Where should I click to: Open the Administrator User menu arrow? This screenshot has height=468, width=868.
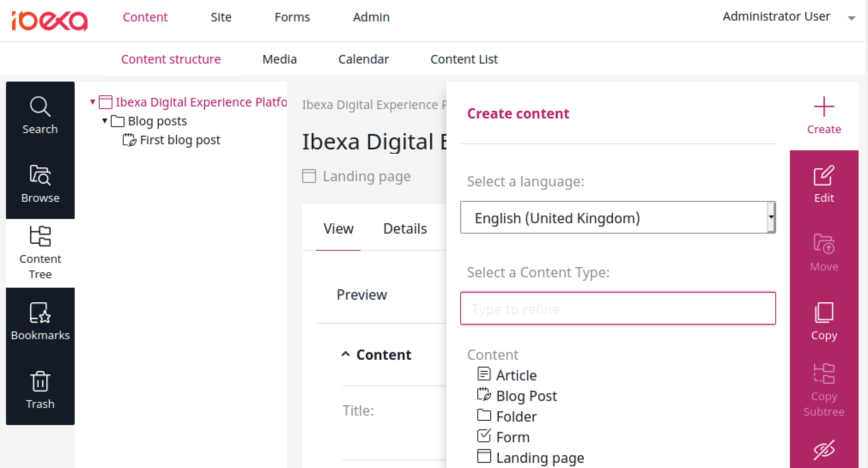pos(852,18)
